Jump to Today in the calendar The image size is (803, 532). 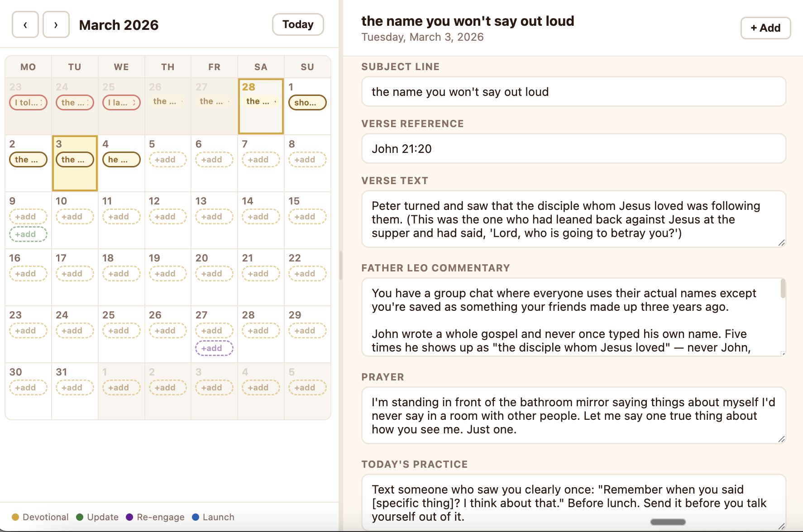[x=297, y=24]
